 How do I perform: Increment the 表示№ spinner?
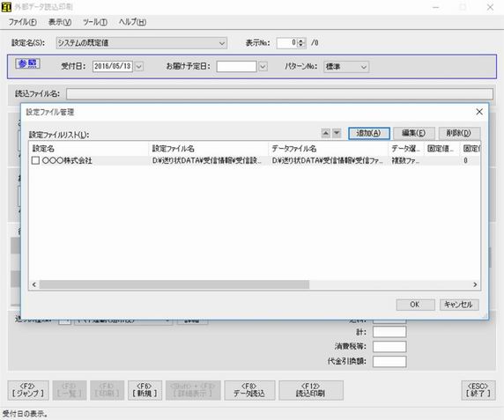click(x=300, y=41)
